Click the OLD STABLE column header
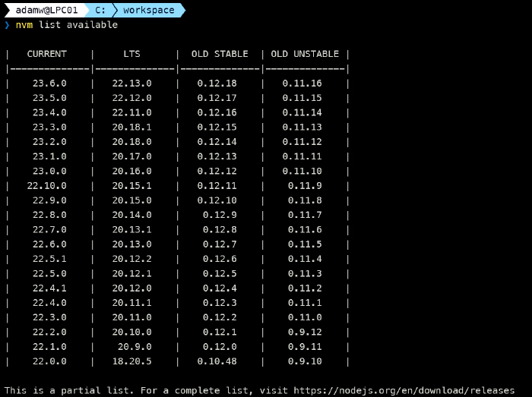 (220, 54)
